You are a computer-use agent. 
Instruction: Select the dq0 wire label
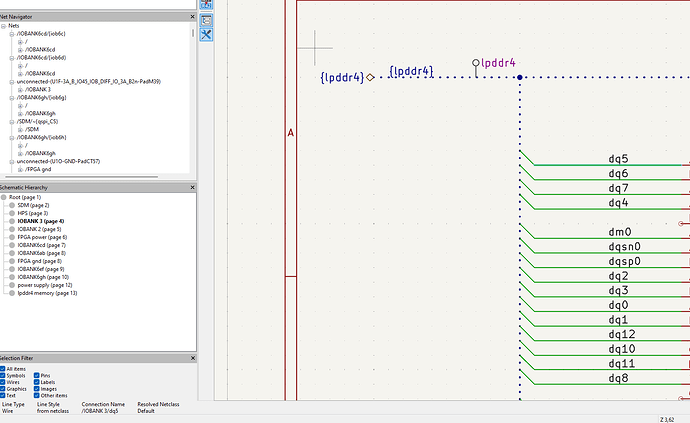pos(618,305)
